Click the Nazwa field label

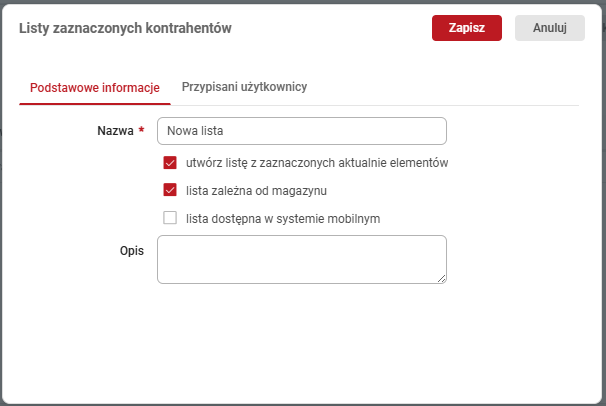115,131
